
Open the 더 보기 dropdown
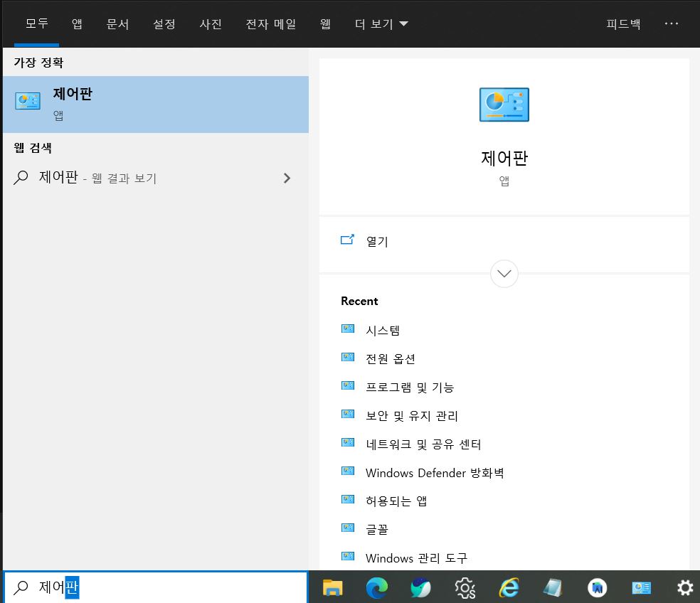pyautogui.click(x=381, y=23)
